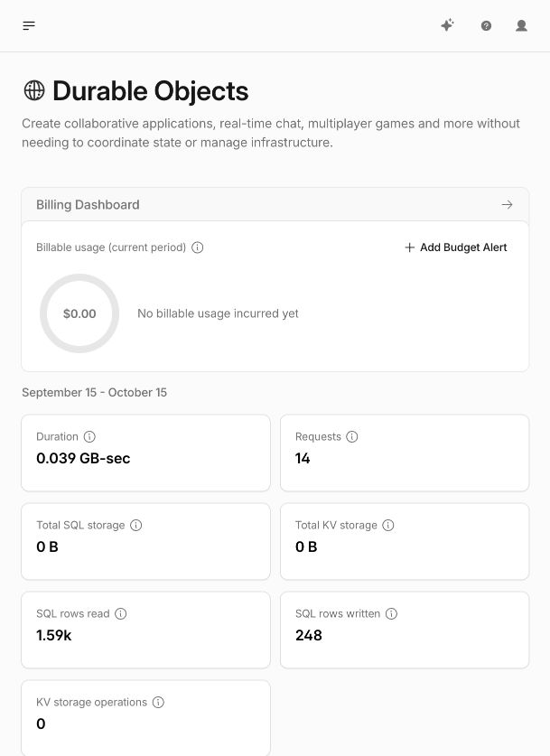
Task: Select the Requests metric card
Action: tap(405, 453)
